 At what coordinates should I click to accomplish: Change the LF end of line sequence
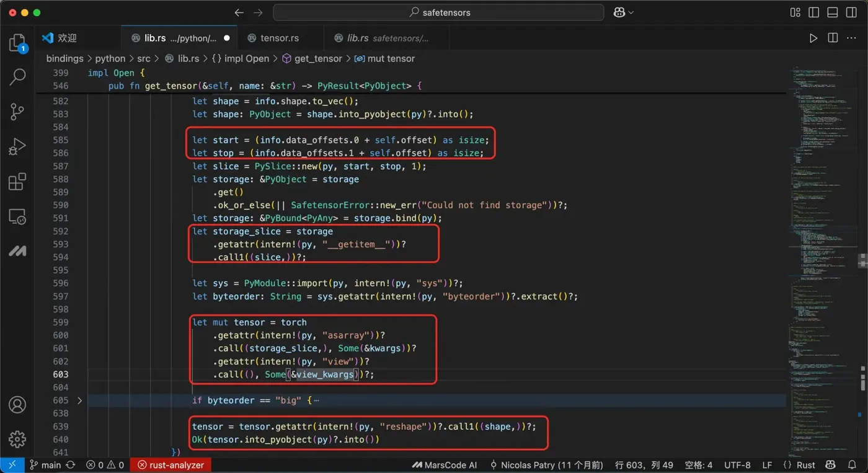(767, 465)
